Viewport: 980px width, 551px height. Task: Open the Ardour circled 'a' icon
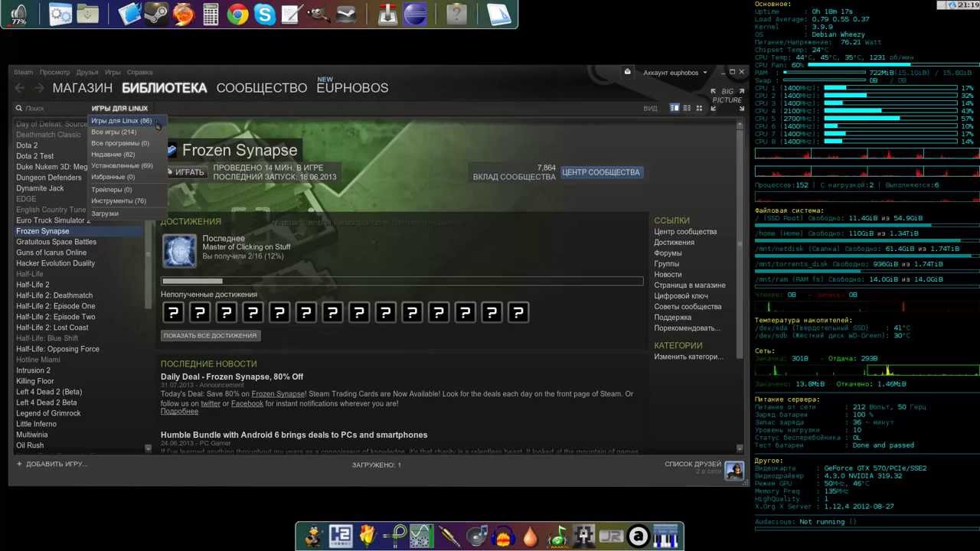(638, 536)
